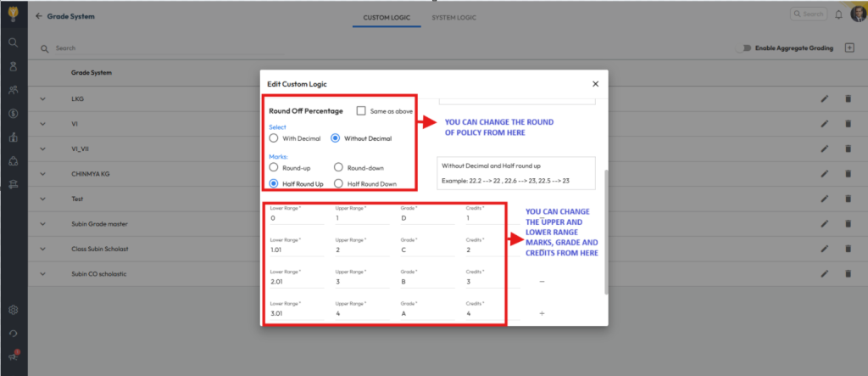Viewport: 868px width, 376px height.
Task: Select the CUSTOM LOGIC tab
Action: 387,17
